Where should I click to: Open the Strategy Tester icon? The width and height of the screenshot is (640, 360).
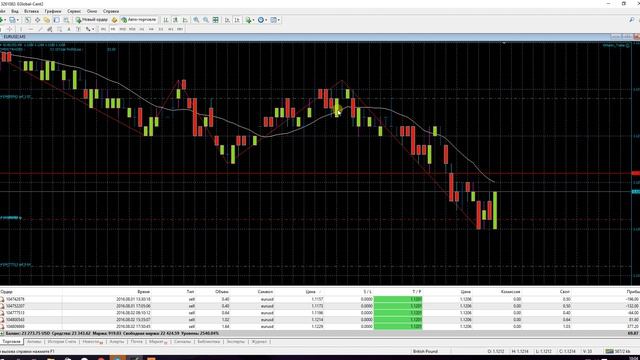[x=66, y=20]
